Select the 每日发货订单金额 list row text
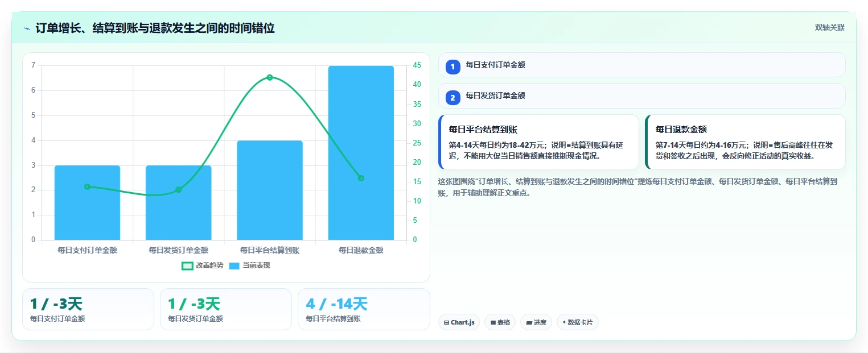The image size is (868, 353). [x=495, y=95]
